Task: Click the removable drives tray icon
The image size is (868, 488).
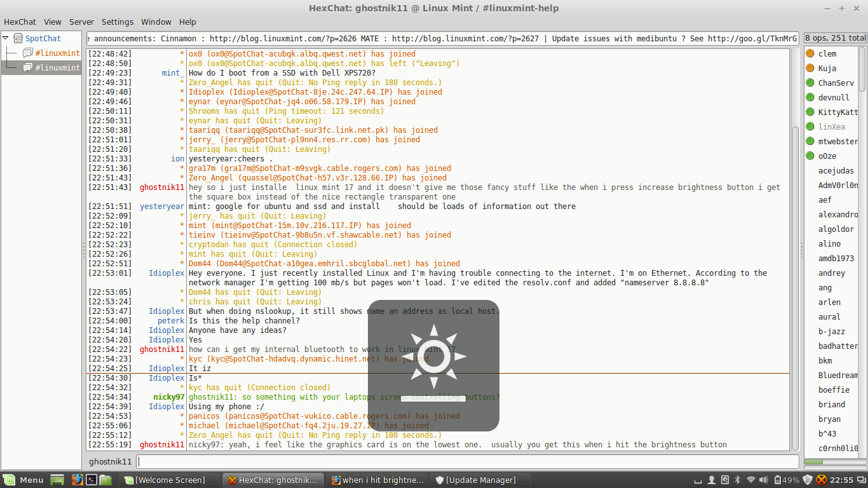Action: coord(725,480)
